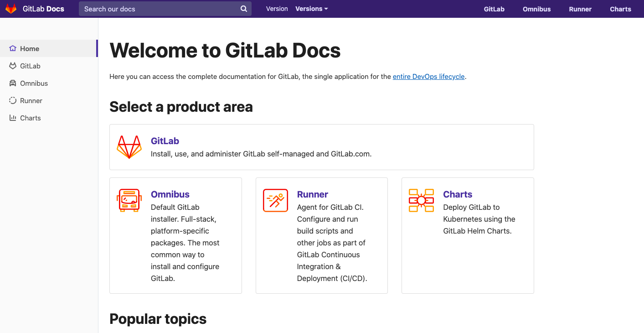This screenshot has width=644, height=333.
Task: Click the bus icon on the Omnibus card
Action: [x=129, y=200]
